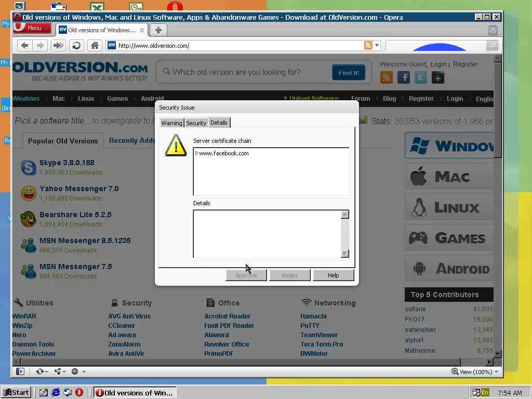532x399 pixels.
Task: Click the Google Plus icon on header
Action: tap(438, 78)
